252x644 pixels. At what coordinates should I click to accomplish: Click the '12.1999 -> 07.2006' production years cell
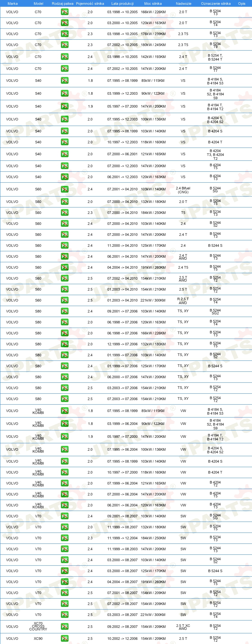[x=122, y=344]
